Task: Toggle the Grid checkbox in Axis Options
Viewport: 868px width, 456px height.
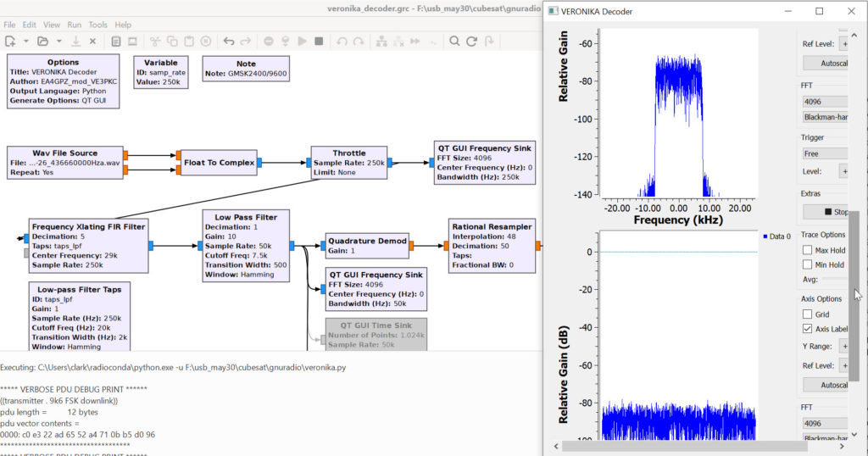Action: tap(808, 314)
